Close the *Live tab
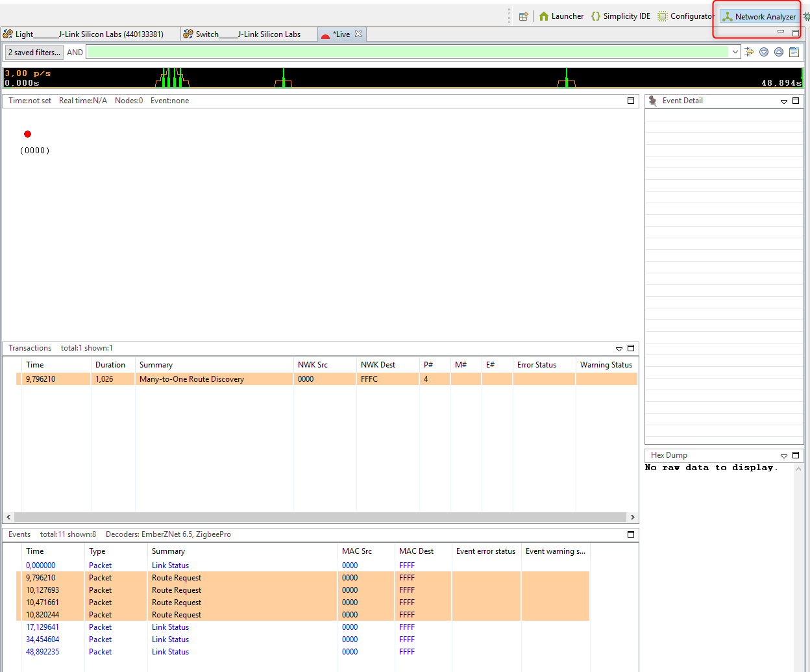The height and width of the screenshot is (672, 810). [358, 34]
